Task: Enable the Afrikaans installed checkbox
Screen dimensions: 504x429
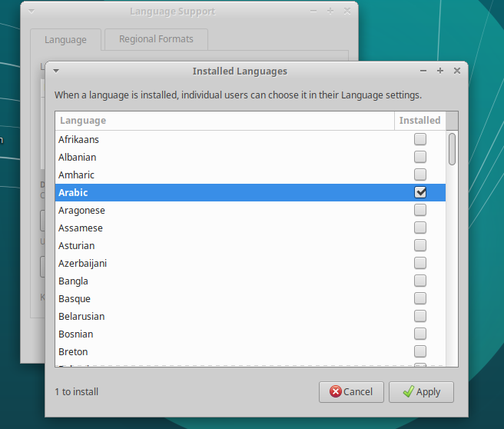Action: click(x=420, y=139)
